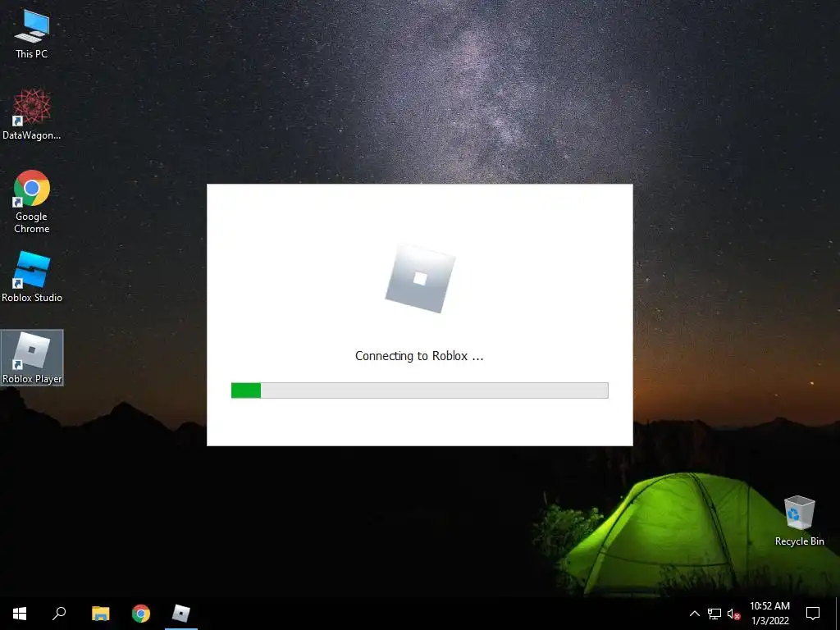Open the Windows Start menu

pyautogui.click(x=20, y=614)
